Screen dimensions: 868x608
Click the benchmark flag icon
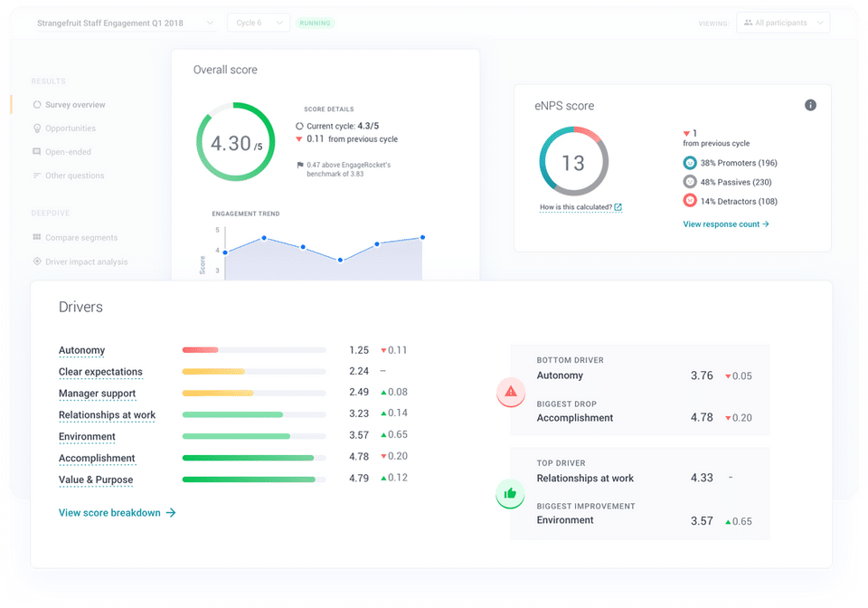click(300, 165)
